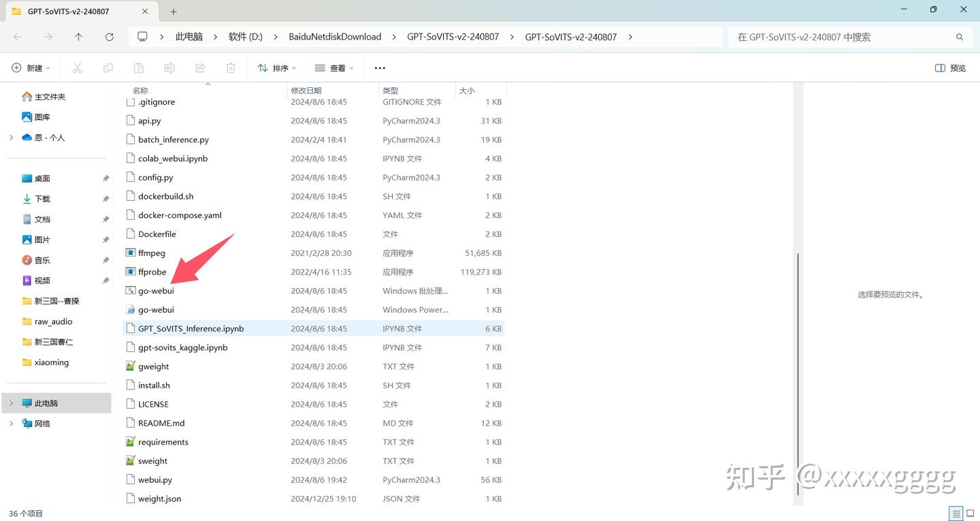Rename the selected file via rename icon
980x521 pixels.
click(169, 67)
